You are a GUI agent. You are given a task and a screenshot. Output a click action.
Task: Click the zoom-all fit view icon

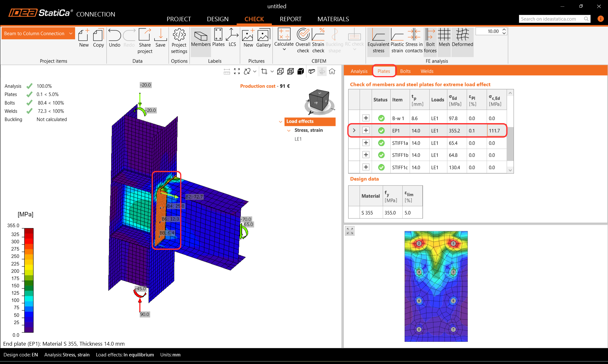(x=237, y=72)
